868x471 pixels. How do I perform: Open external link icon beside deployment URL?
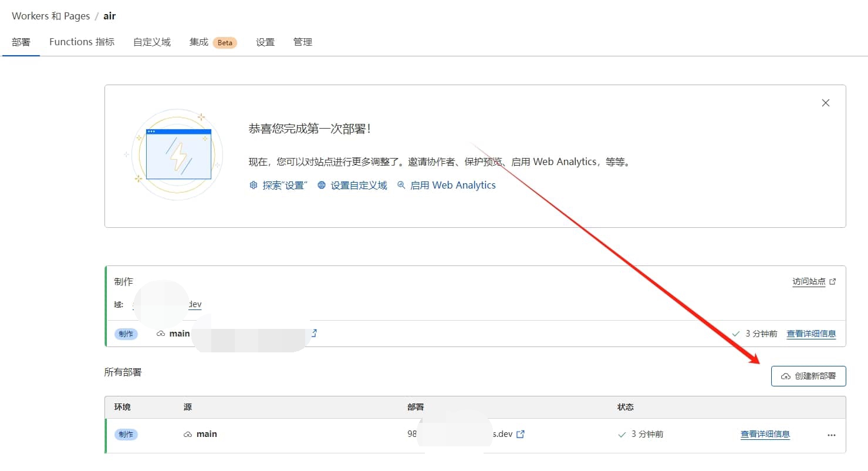(x=520, y=435)
